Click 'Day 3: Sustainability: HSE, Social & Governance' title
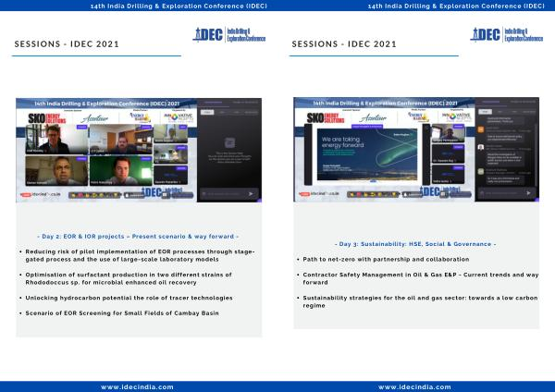The height and width of the screenshot is (392, 555). [x=415, y=244]
